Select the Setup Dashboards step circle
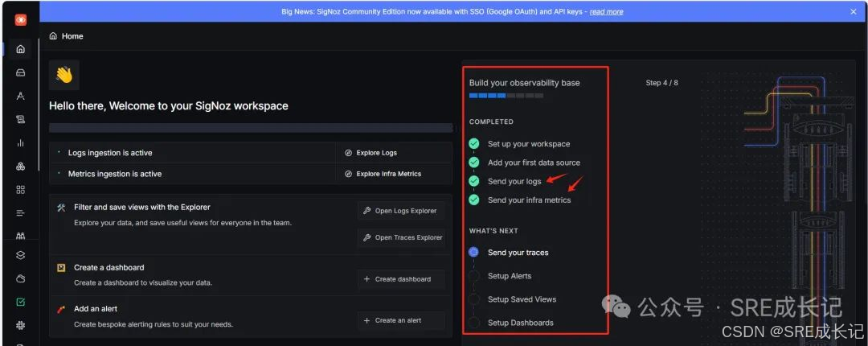This screenshot has width=868, height=346. point(474,323)
